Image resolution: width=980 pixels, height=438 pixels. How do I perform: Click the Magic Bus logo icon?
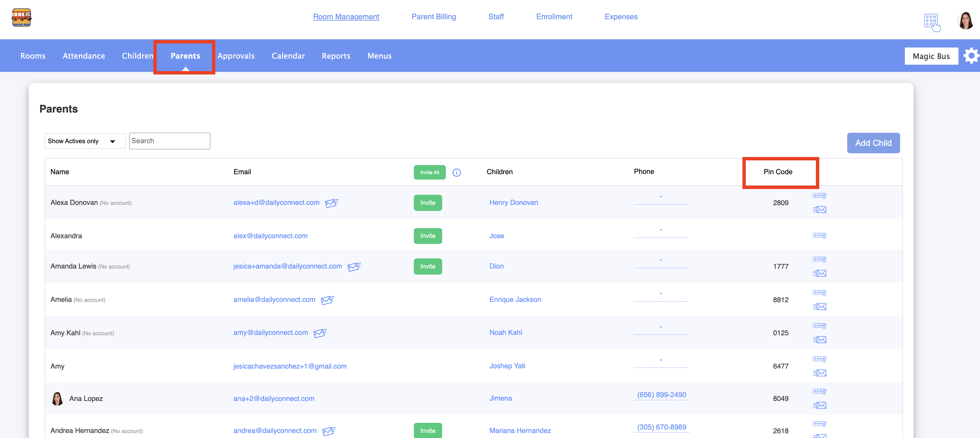click(x=21, y=18)
